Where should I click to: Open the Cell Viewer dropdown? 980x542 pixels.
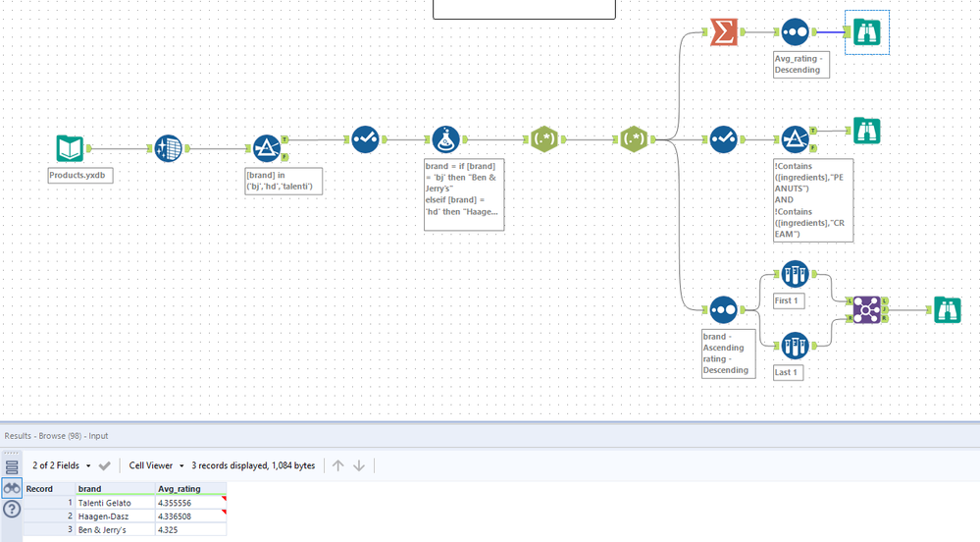156,465
